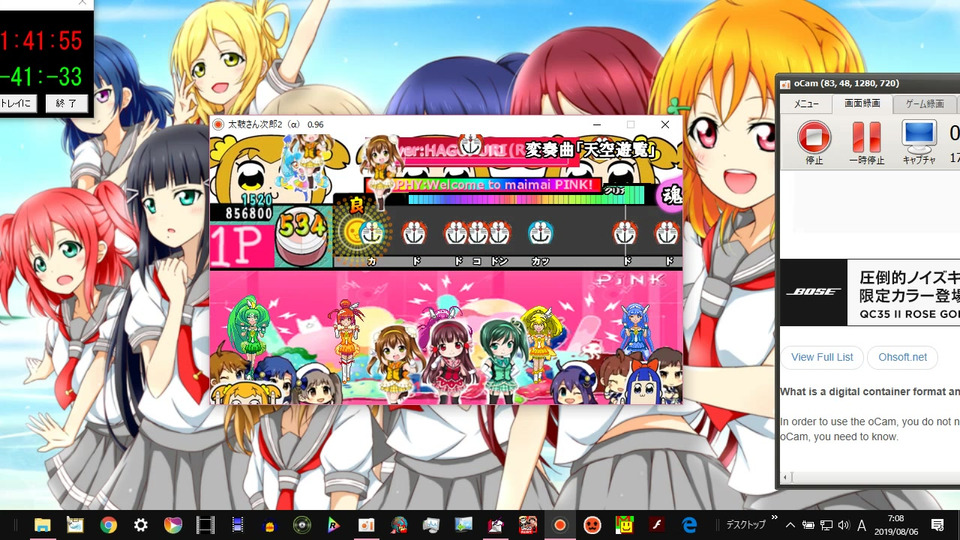
Task: Expand the デスクトップ toolbar chevron
Action: tap(774, 518)
